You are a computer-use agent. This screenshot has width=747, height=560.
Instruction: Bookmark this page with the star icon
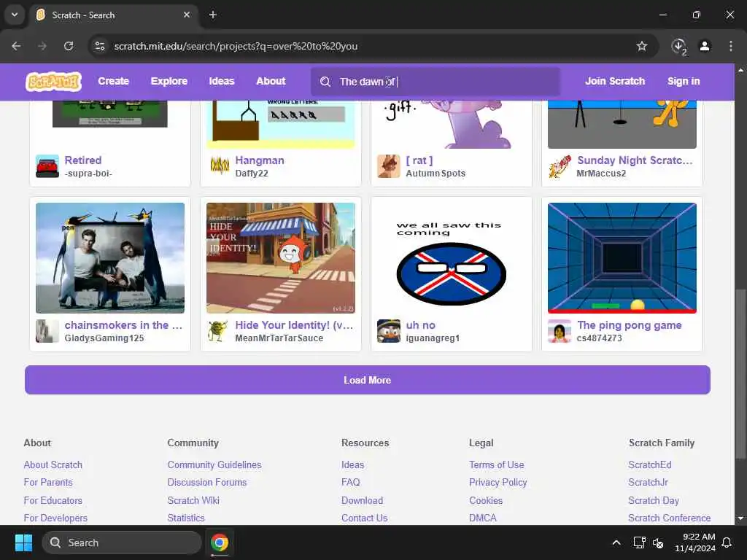pyautogui.click(x=642, y=46)
